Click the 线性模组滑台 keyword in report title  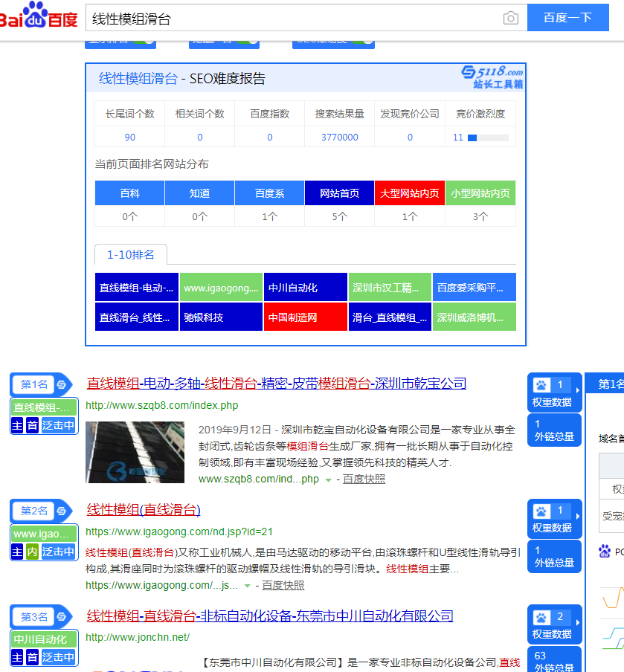tap(138, 79)
